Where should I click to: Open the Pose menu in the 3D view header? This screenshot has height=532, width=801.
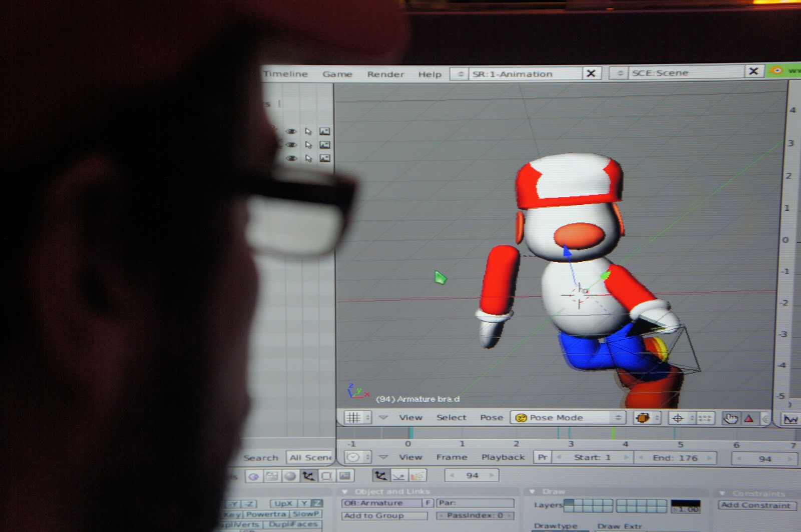[492, 417]
